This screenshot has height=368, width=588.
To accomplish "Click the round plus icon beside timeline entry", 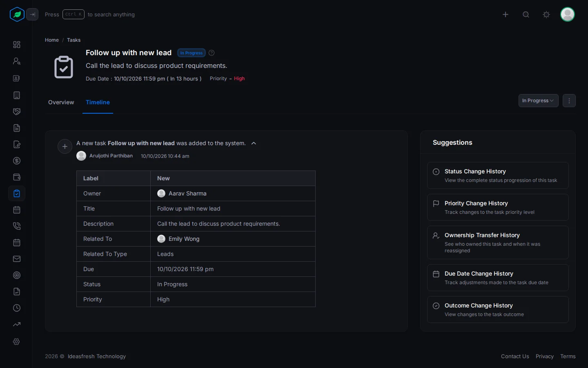I will tap(65, 146).
